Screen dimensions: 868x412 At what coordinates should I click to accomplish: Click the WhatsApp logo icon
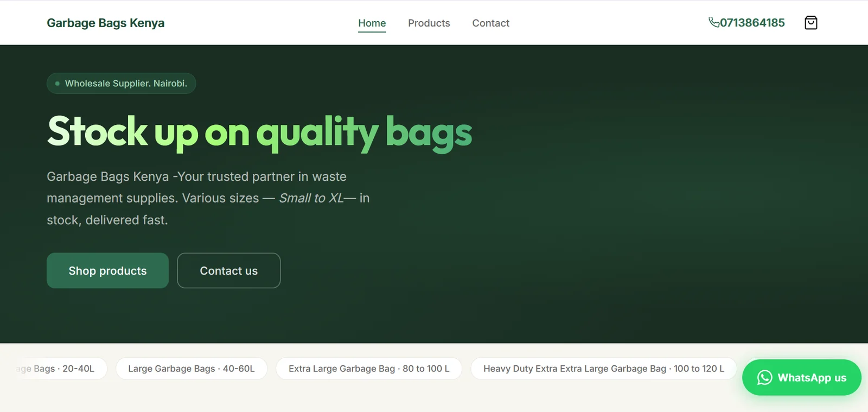[764, 378]
